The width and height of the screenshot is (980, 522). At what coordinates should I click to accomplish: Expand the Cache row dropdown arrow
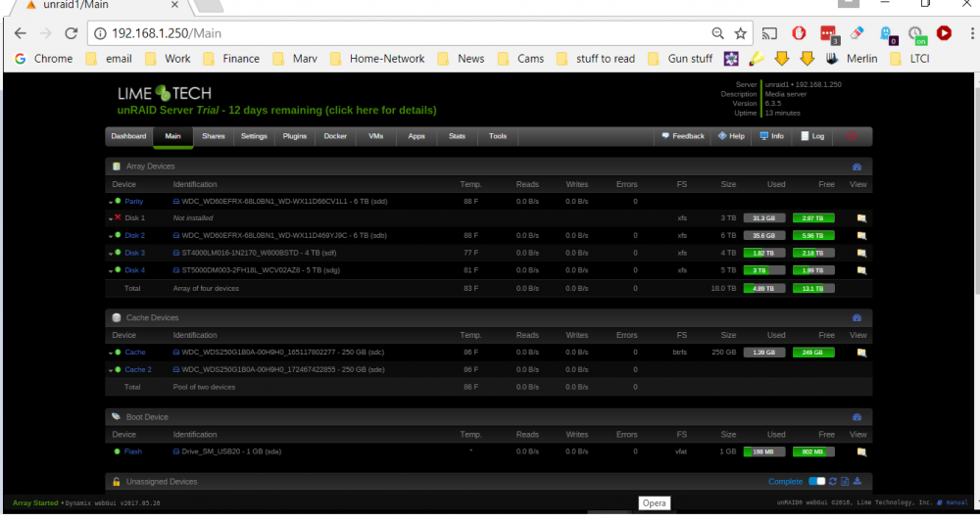(x=111, y=353)
